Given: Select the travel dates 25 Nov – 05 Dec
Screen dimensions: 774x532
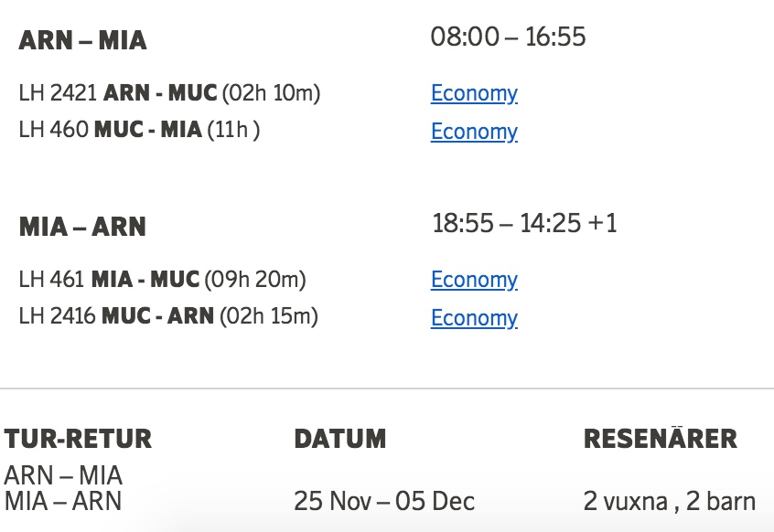Looking at the screenshot, I should (384, 502).
